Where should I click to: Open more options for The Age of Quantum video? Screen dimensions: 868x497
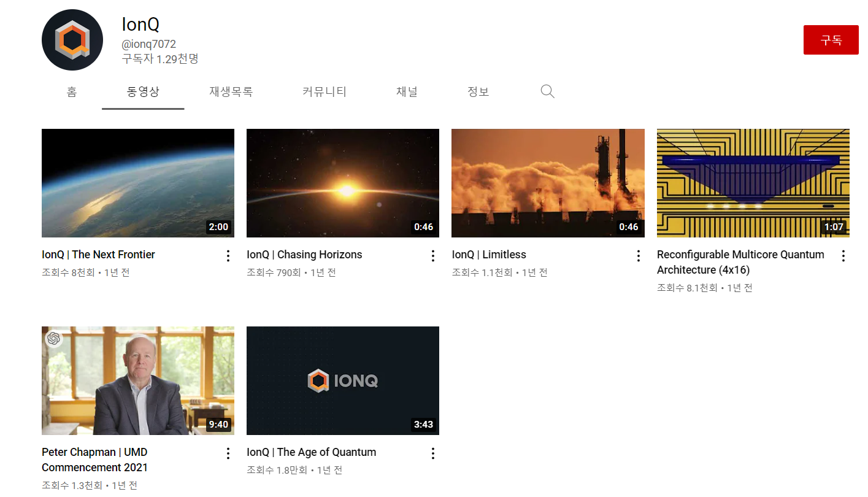click(x=432, y=453)
